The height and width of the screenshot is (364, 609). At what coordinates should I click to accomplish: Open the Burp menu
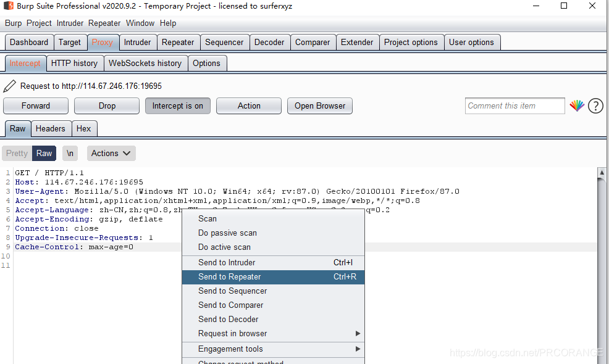pyautogui.click(x=13, y=23)
